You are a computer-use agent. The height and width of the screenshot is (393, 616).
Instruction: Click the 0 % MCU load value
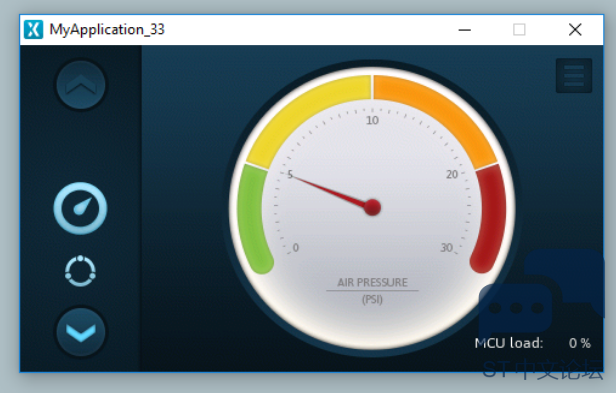coord(580,343)
